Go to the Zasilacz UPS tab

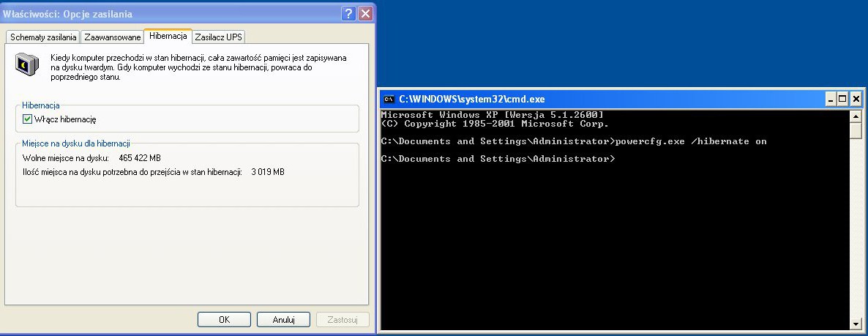(219, 37)
